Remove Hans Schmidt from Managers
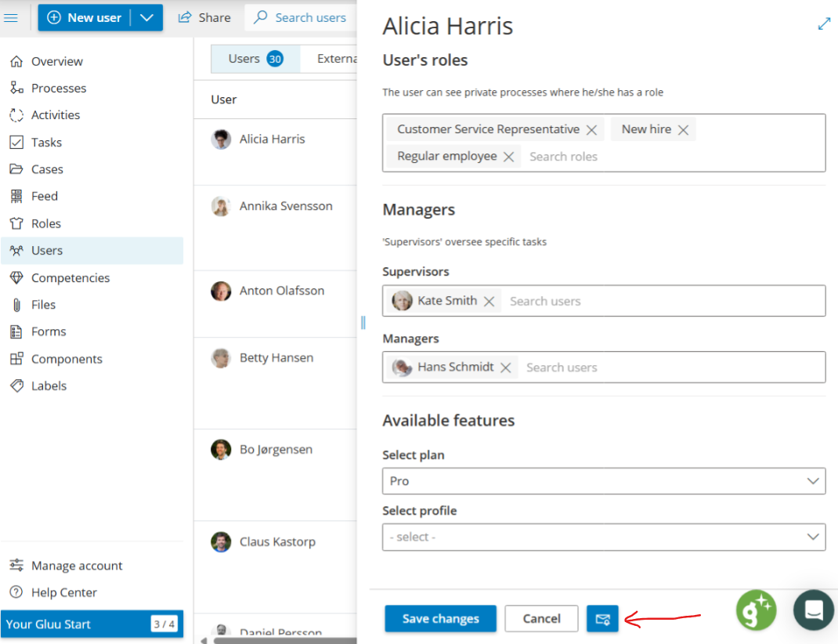 point(505,367)
